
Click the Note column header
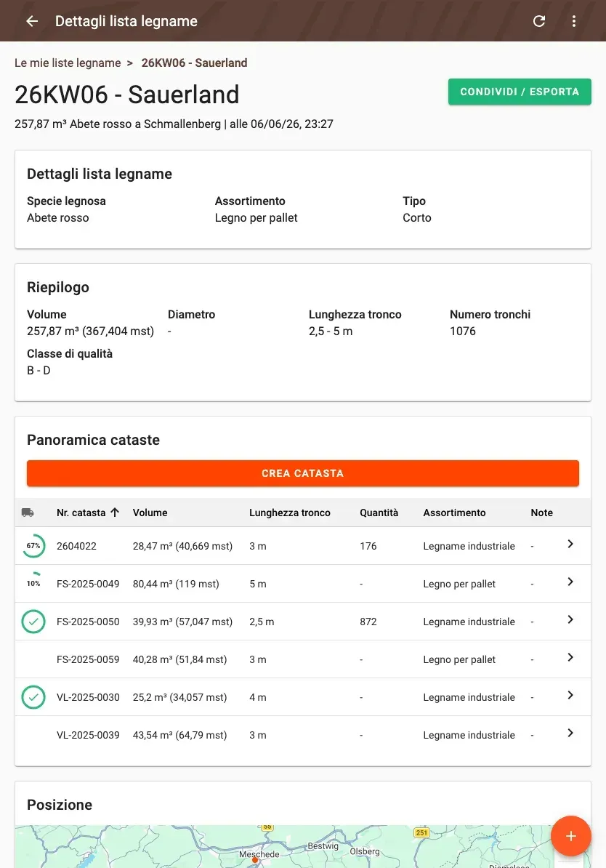pos(542,513)
